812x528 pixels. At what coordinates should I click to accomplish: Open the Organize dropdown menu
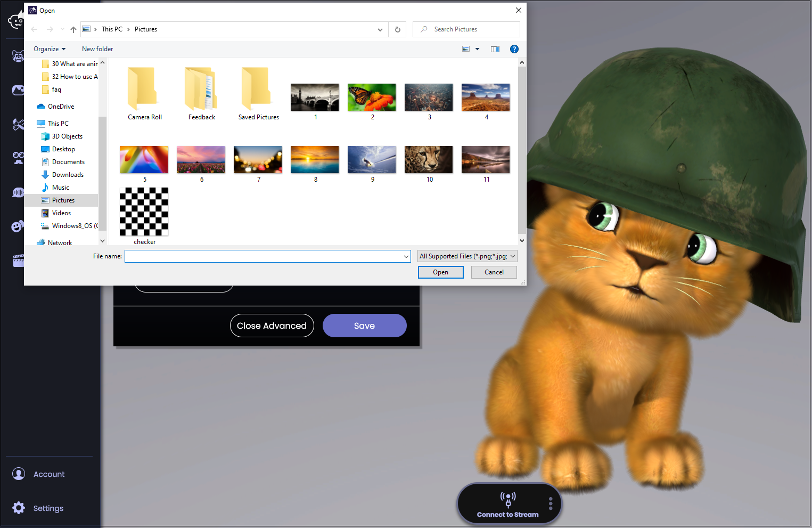[50, 49]
